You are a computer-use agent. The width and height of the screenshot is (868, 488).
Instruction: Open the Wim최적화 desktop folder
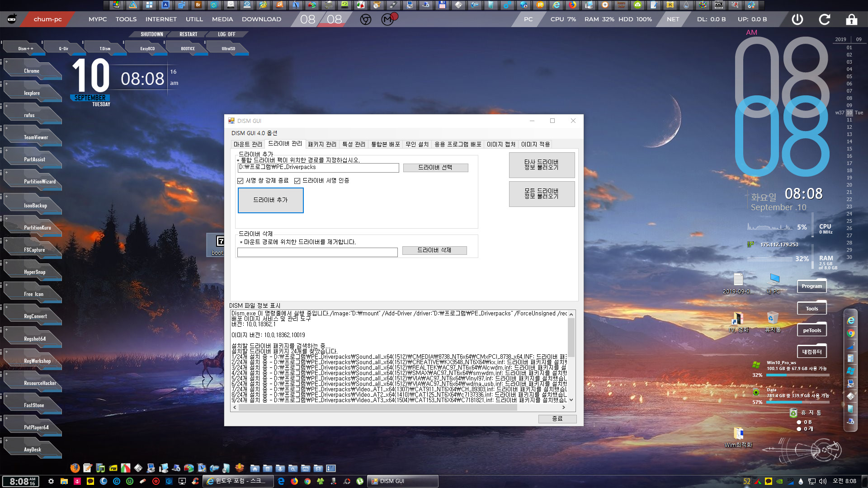(738, 437)
